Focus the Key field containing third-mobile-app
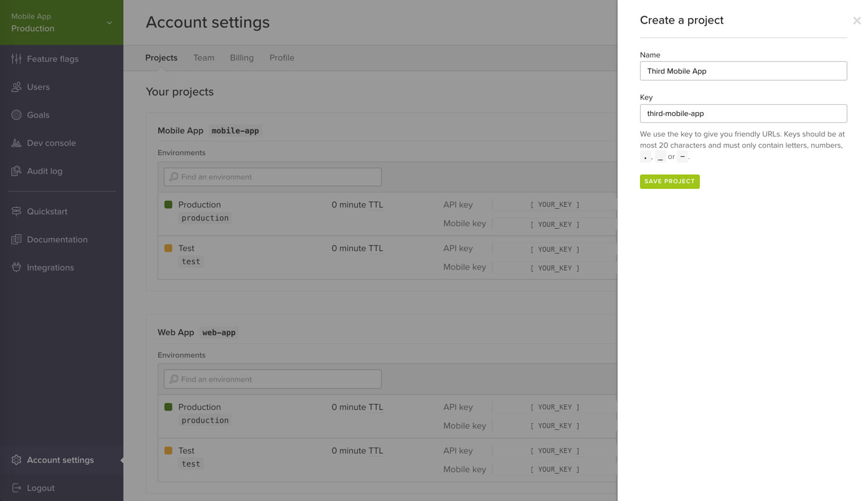This screenshot has height=501, width=868. click(x=743, y=113)
